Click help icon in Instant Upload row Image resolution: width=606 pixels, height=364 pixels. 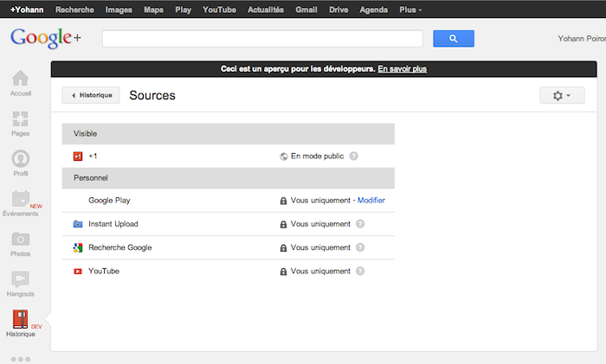(x=360, y=224)
